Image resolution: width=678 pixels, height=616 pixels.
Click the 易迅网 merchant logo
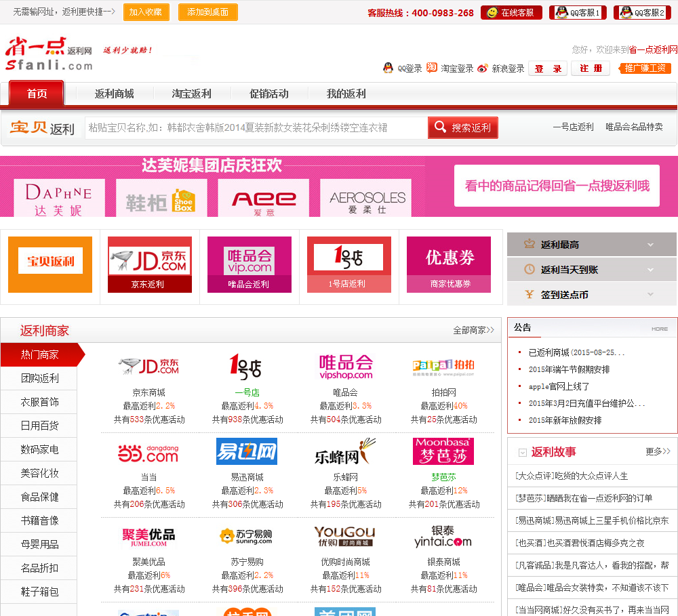coord(247,451)
